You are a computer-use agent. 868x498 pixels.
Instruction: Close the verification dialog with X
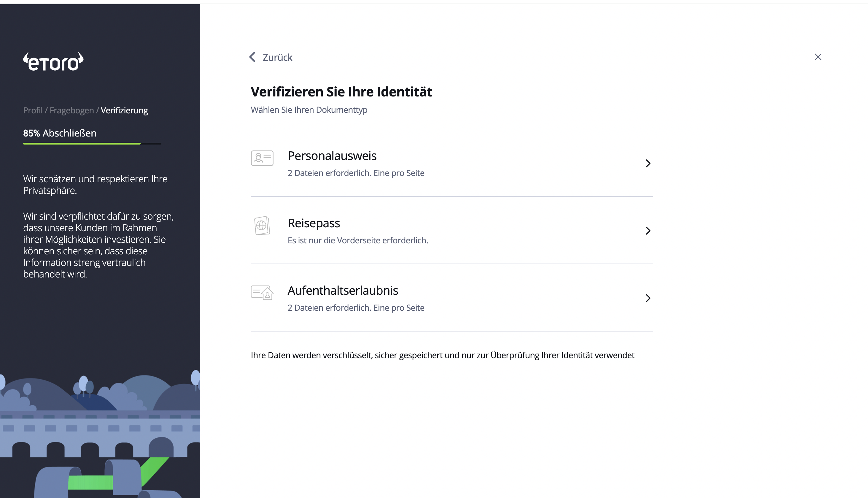coord(818,57)
